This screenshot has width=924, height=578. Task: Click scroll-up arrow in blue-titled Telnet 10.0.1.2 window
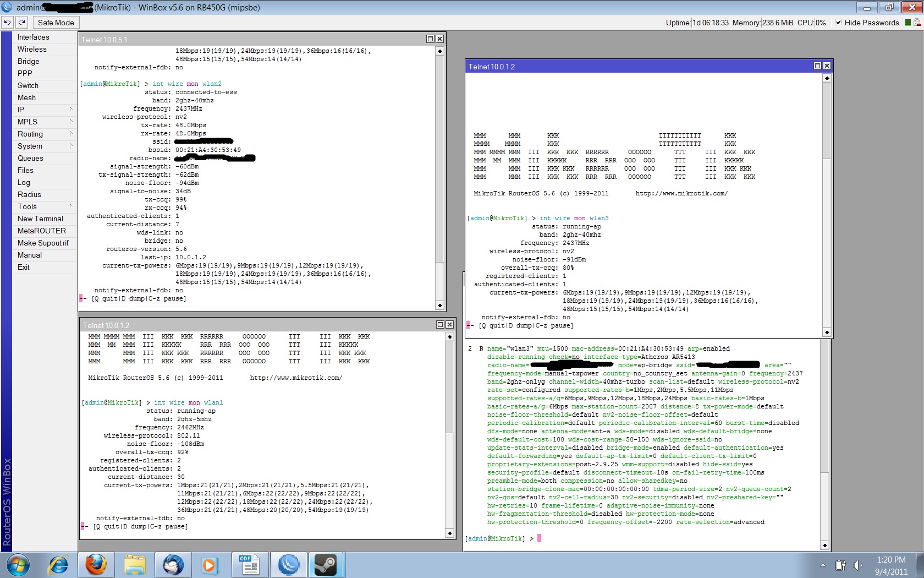pos(827,78)
